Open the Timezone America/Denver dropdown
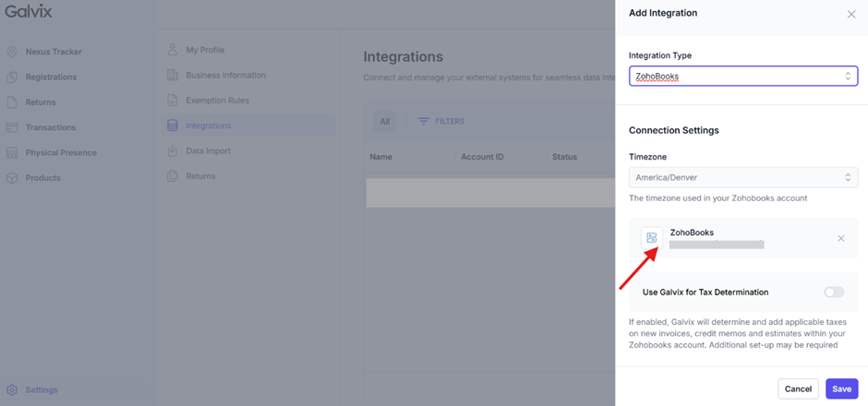 tap(743, 177)
